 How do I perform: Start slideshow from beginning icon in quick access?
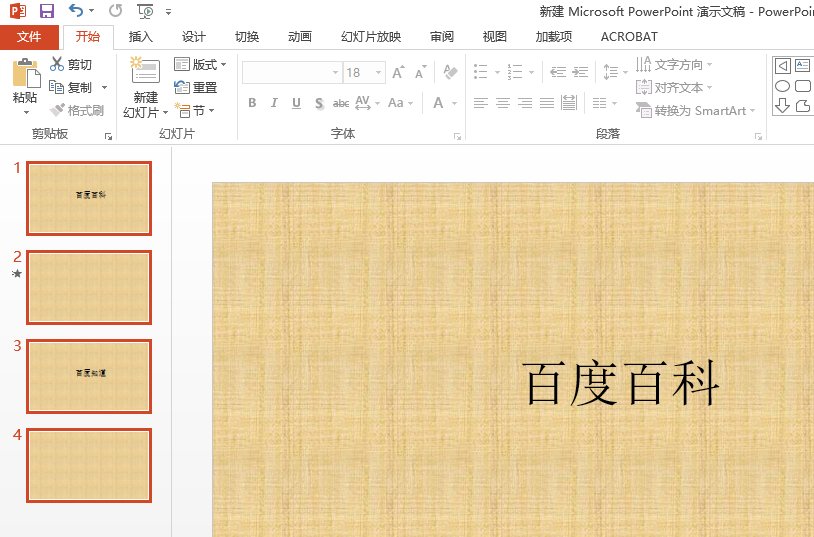[145, 11]
